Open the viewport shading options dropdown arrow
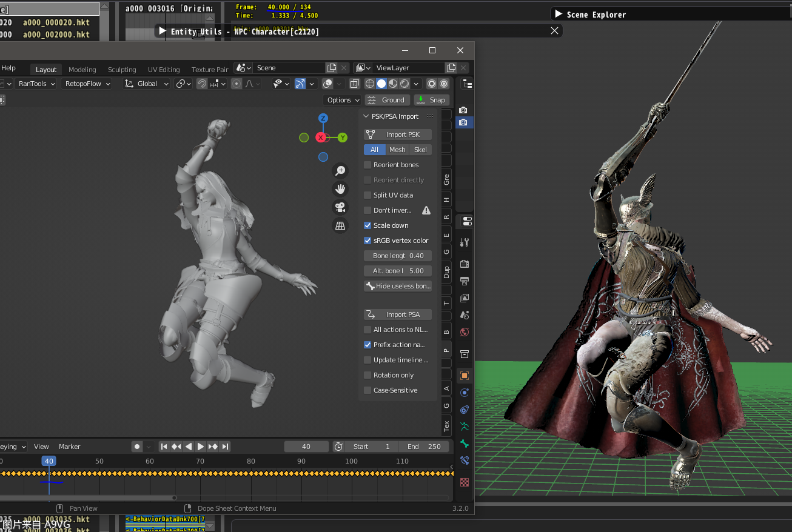The image size is (792, 532). point(417,84)
